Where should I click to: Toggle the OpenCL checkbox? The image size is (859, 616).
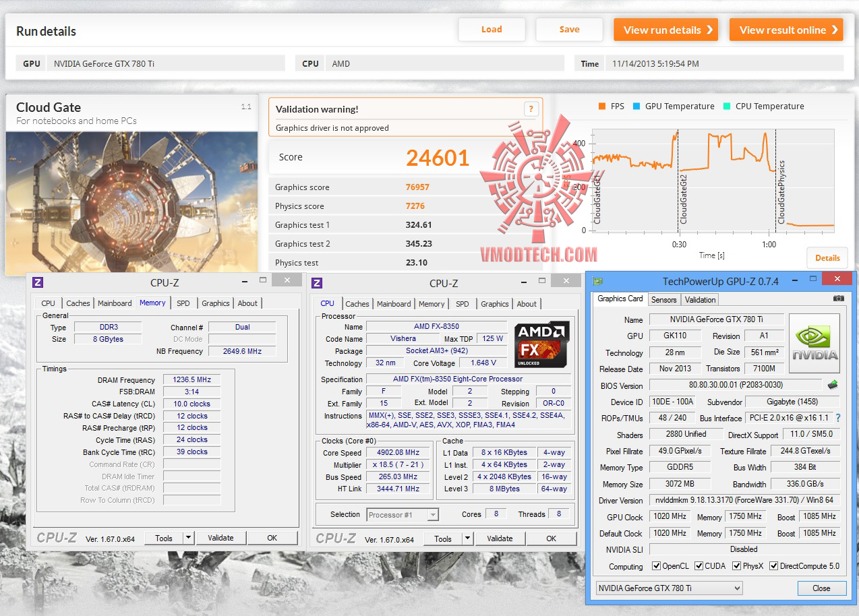(x=657, y=566)
